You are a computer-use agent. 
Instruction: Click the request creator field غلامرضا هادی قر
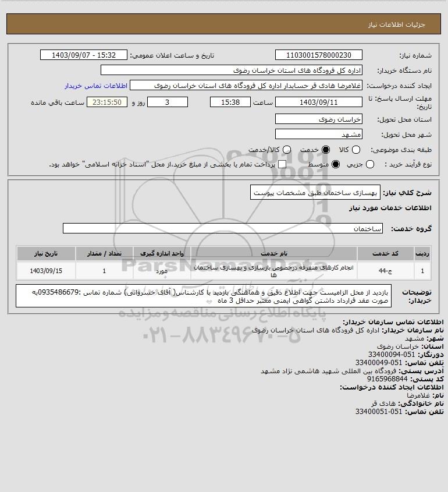pyautogui.click(x=246, y=86)
